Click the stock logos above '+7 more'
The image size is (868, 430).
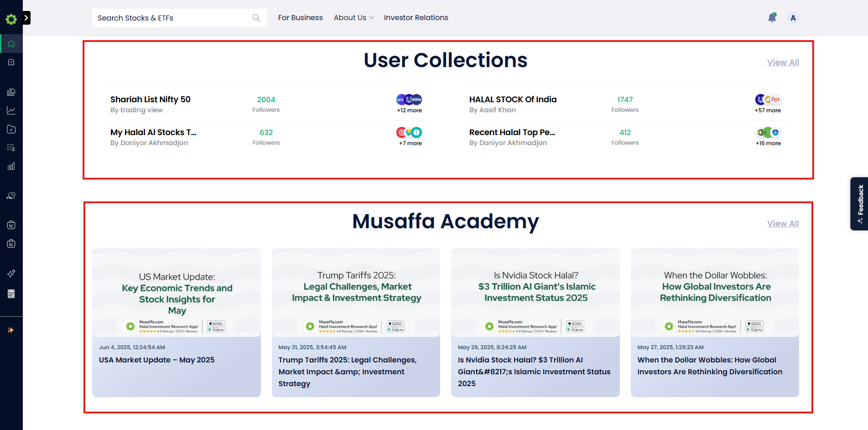(x=409, y=132)
